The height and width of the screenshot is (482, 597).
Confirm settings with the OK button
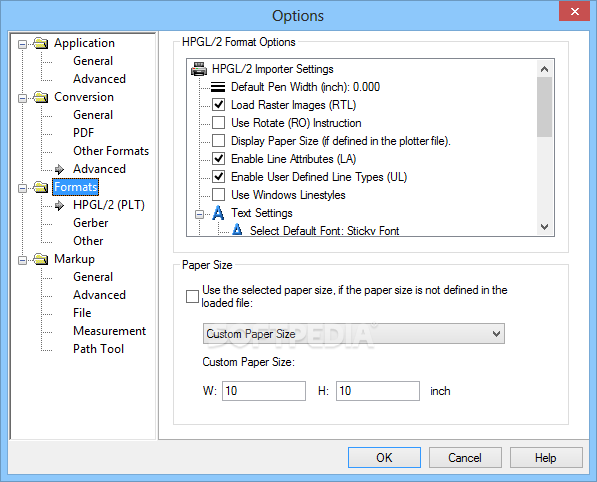(x=384, y=457)
